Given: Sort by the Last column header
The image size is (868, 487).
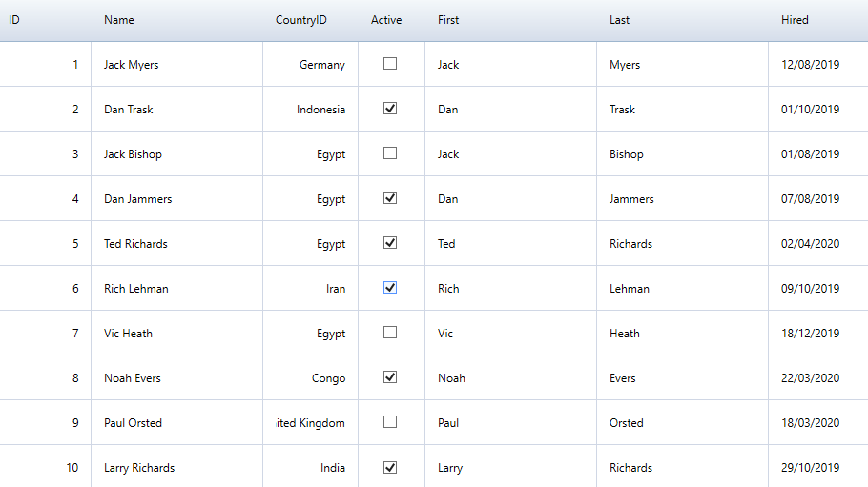Looking at the screenshot, I should point(620,20).
